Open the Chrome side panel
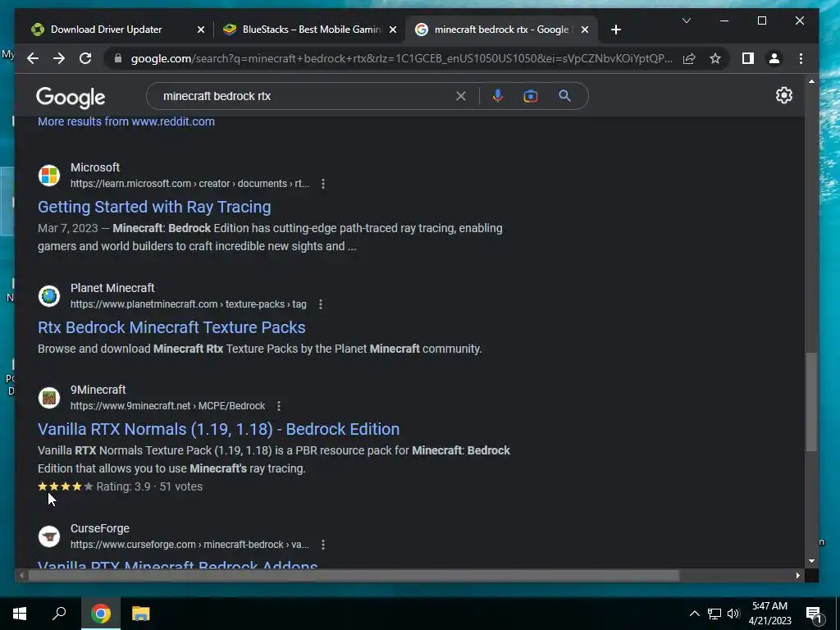840x630 pixels. [x=748, y=59]
